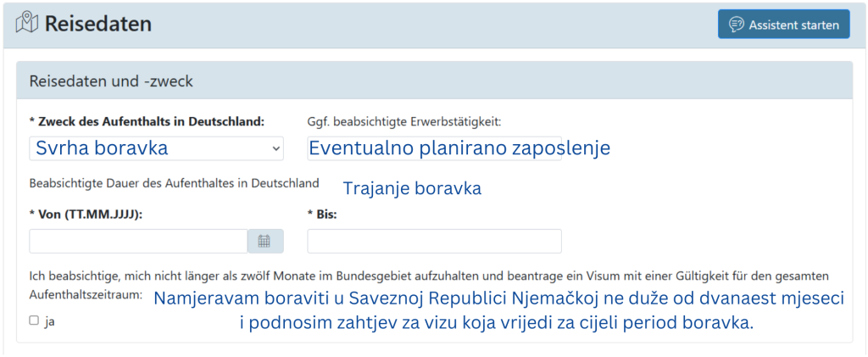Image resolution: width=868 pixels, height=357 pixels.
Task: Select the "Reisedaten und -zweck" panel header
Action: [435, 81]
